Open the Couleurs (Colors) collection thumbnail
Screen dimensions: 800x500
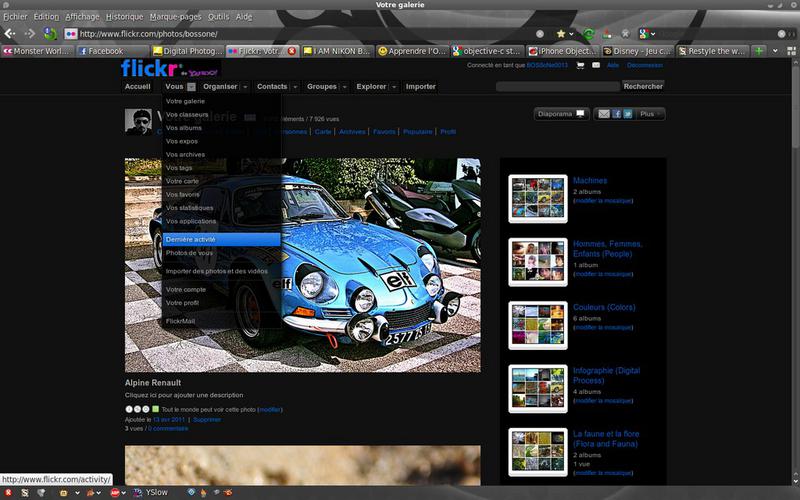click(x=538, y=325)
